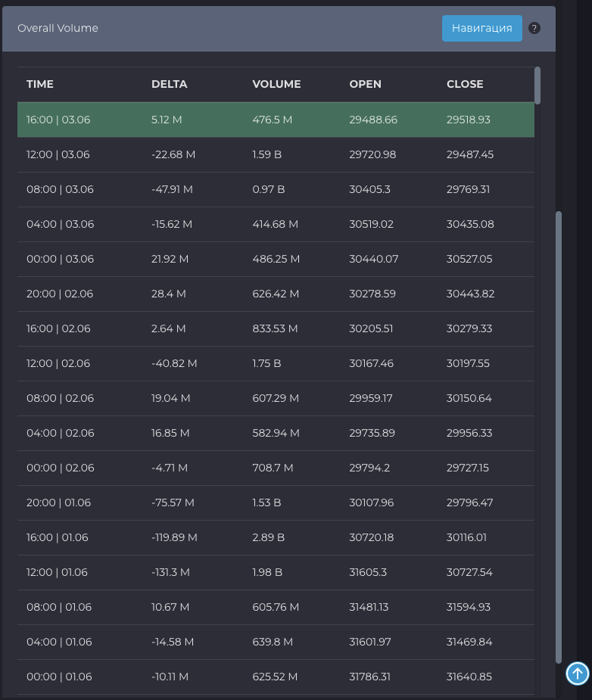Image resolution: width=592 pixels, height=700 pixels.
Task: Sort the table by DELTA column
Action: pyautogui.click(x=169, y=84)
